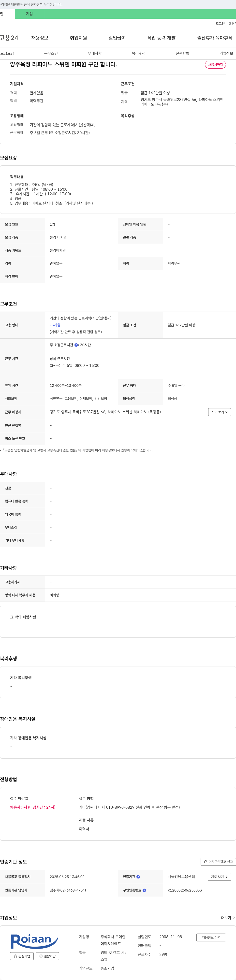Click help icon beside 주 소정근로시간

[76, 345]
